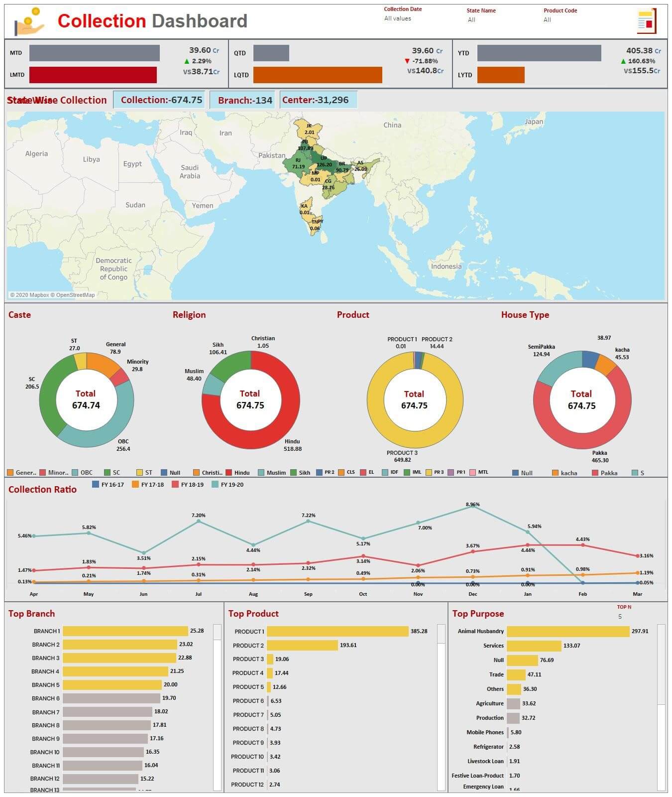Select the Center:-31,296 KPI box

click(x=319, y=100)
